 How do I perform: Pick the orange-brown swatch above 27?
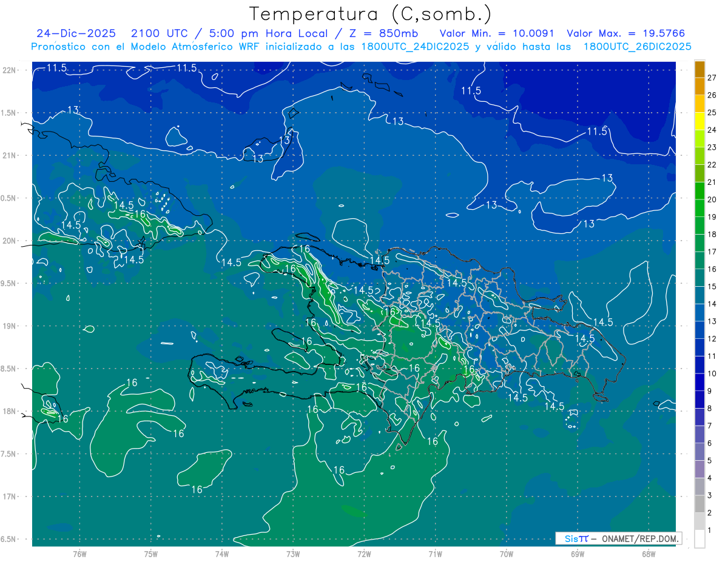(x=699, y=69)
